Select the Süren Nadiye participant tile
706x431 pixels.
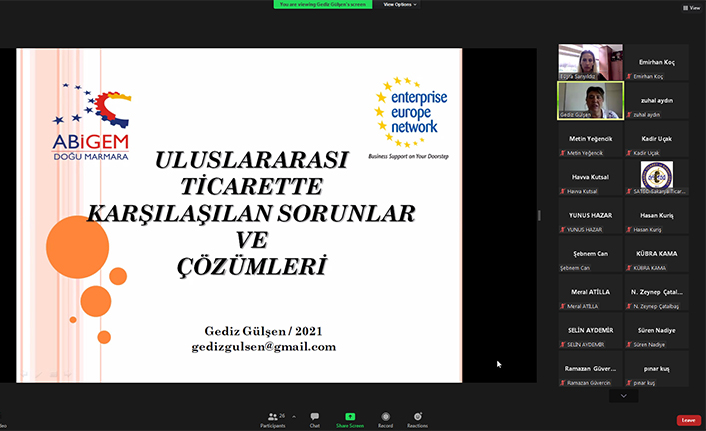(657, 330)
